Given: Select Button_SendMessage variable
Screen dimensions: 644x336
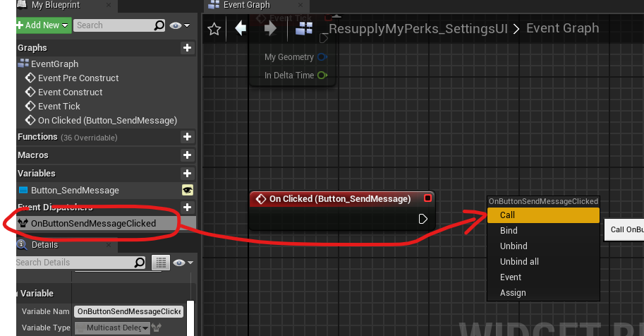Looking at the screenshot, I should point(75,190).
